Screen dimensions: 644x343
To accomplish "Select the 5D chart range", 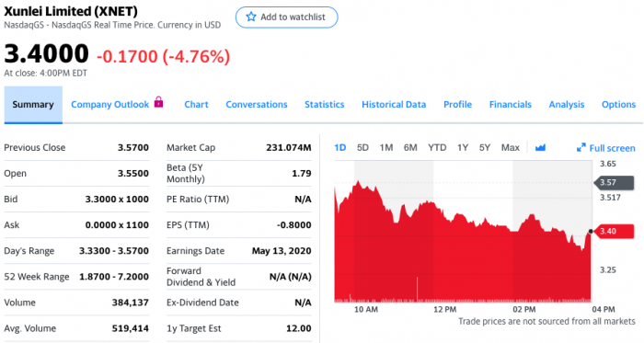I will click(362, 147).
